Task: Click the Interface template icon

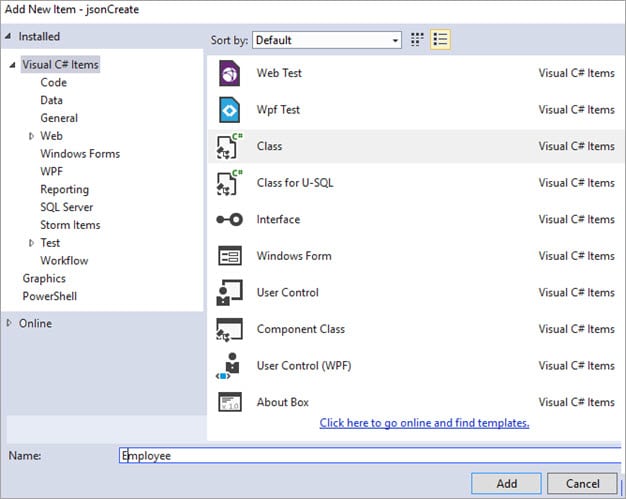Action: pyautogui.click(x=230, y=220)
